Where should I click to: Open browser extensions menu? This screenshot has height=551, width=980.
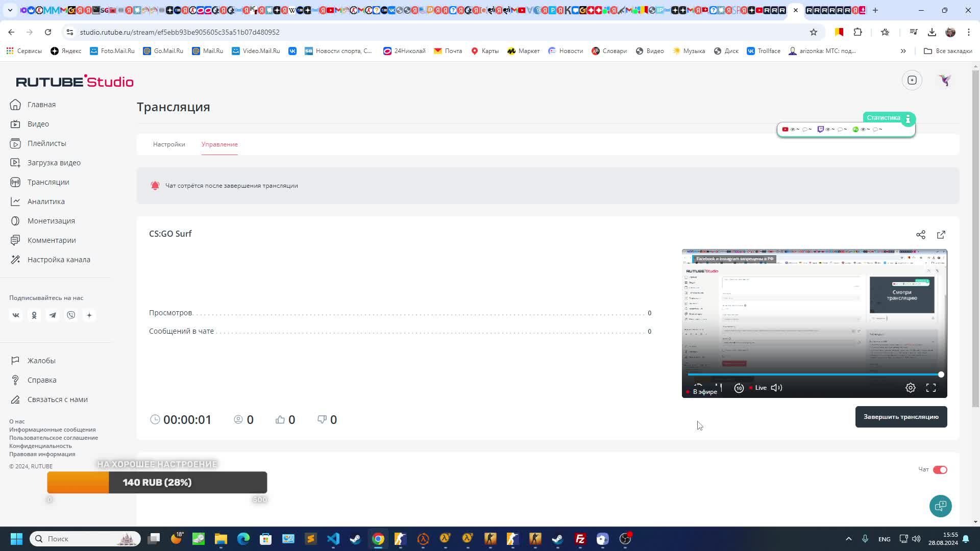tap(857, 32)
